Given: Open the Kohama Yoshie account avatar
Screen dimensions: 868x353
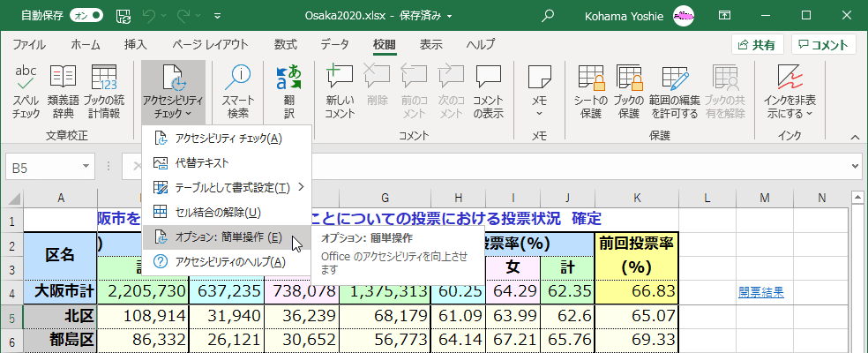Looking at the screenshot, I should (685, 16).
